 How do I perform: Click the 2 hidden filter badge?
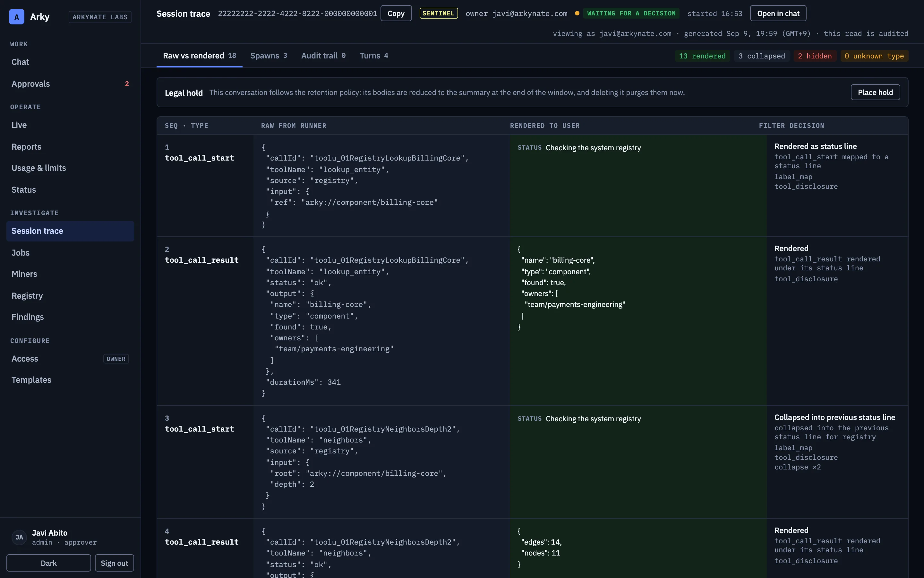tap(814, 56)
